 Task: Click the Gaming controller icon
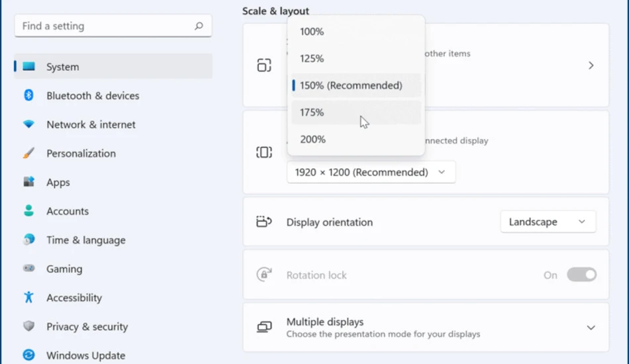(28, 268)
